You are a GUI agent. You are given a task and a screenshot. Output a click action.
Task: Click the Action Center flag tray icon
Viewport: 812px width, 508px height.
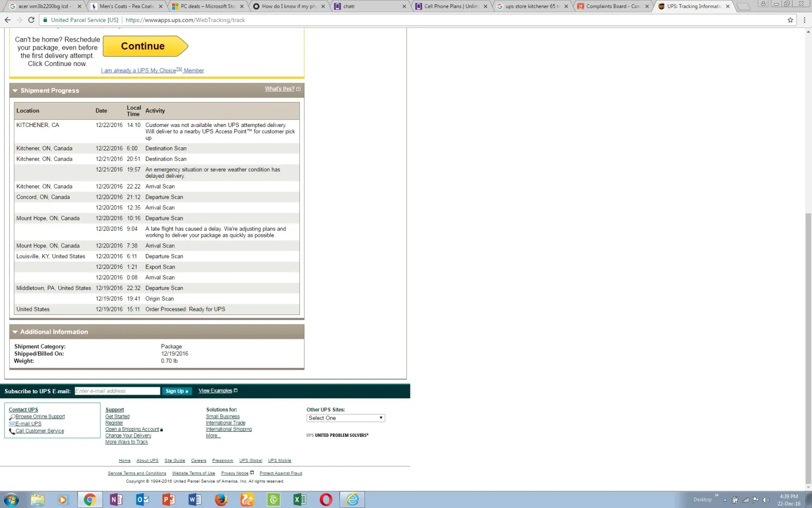coord(756,500)
